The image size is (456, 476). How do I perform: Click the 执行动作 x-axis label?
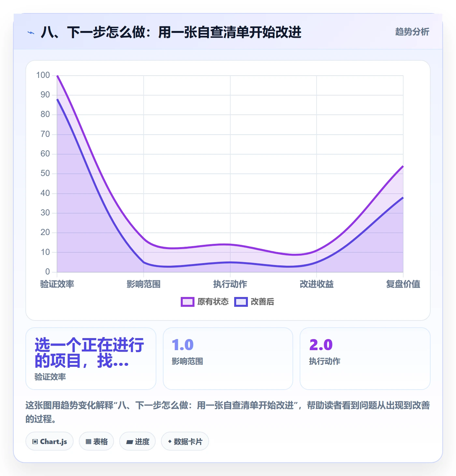pos(230,284)
